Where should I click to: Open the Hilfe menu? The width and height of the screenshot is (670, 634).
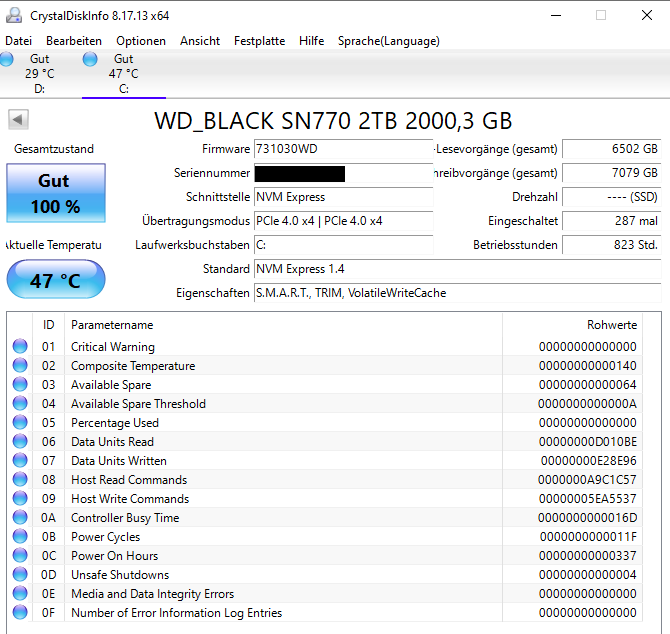311,41
